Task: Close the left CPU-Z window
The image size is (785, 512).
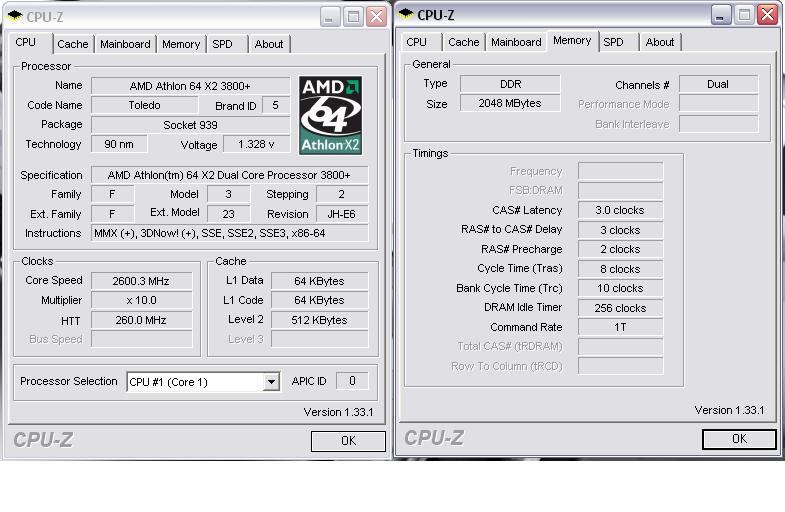Action: point(376,17)
